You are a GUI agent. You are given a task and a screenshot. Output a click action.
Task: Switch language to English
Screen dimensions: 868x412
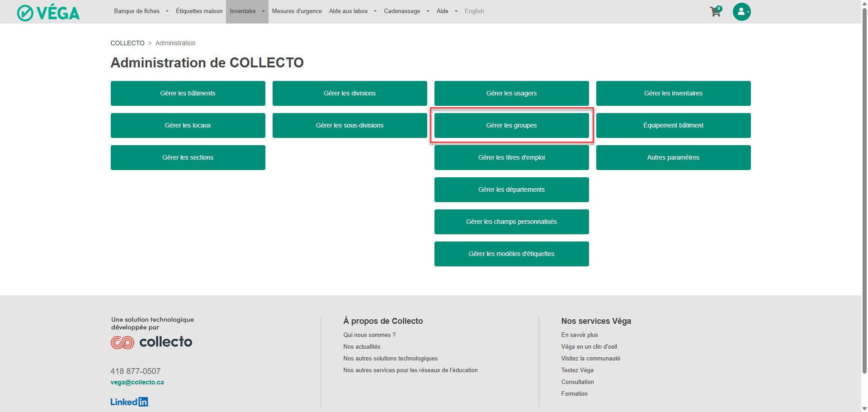tap(474, 11)
